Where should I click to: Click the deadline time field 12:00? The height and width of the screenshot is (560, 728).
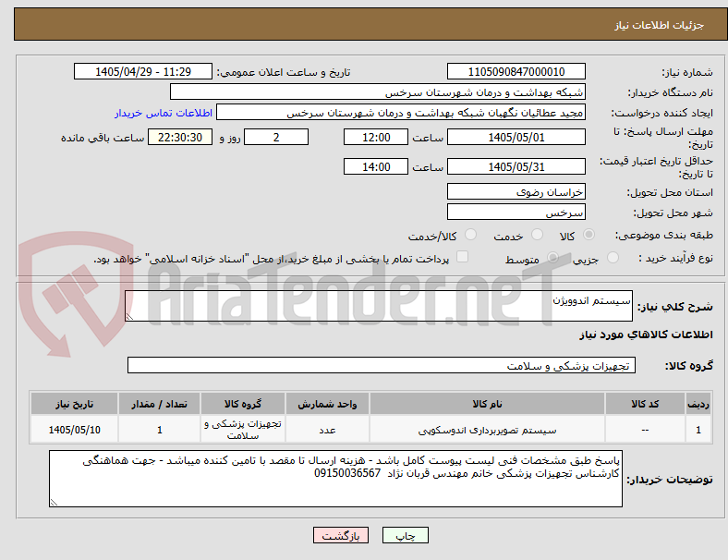[376, 138]
